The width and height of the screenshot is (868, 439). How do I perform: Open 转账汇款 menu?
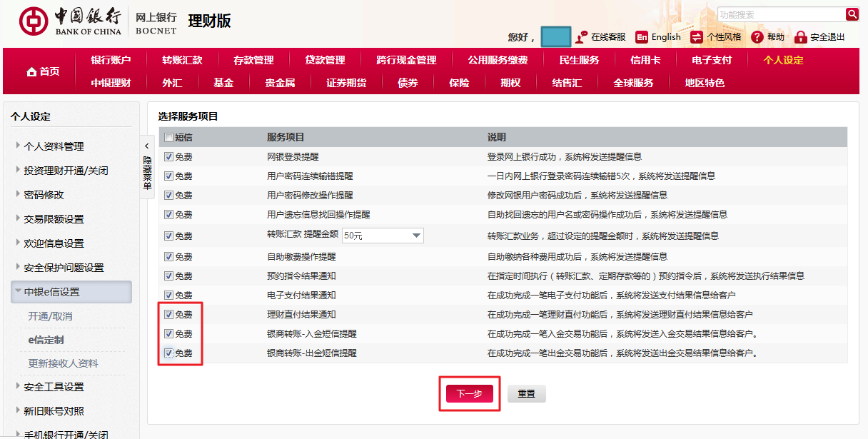[182, 60]
